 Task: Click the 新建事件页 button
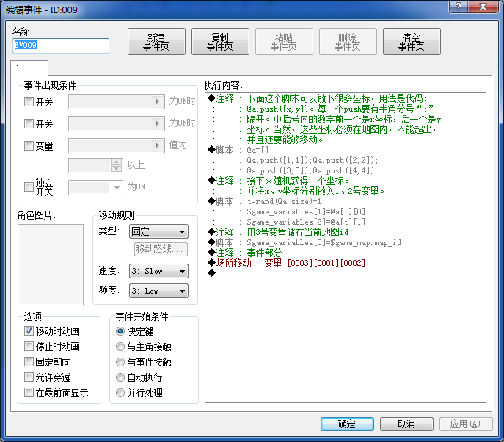tap(156, 42)
